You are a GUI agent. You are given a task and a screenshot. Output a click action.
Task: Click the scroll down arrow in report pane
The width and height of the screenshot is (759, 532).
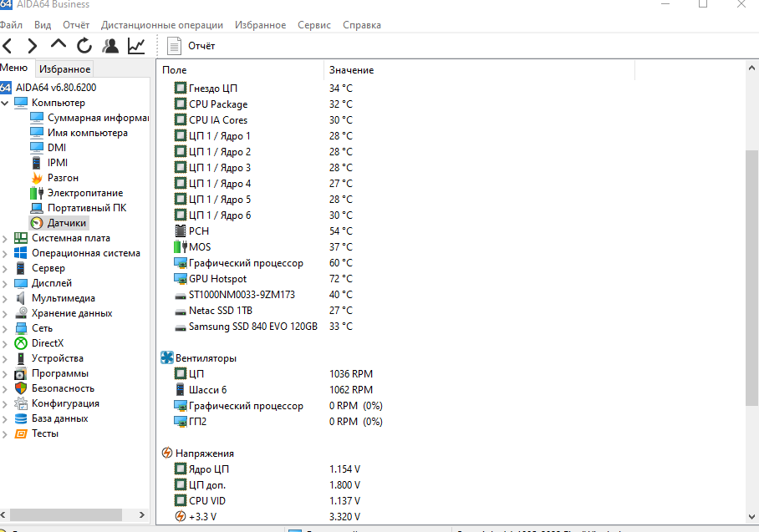pyautogui.click(x=751, y=516)
